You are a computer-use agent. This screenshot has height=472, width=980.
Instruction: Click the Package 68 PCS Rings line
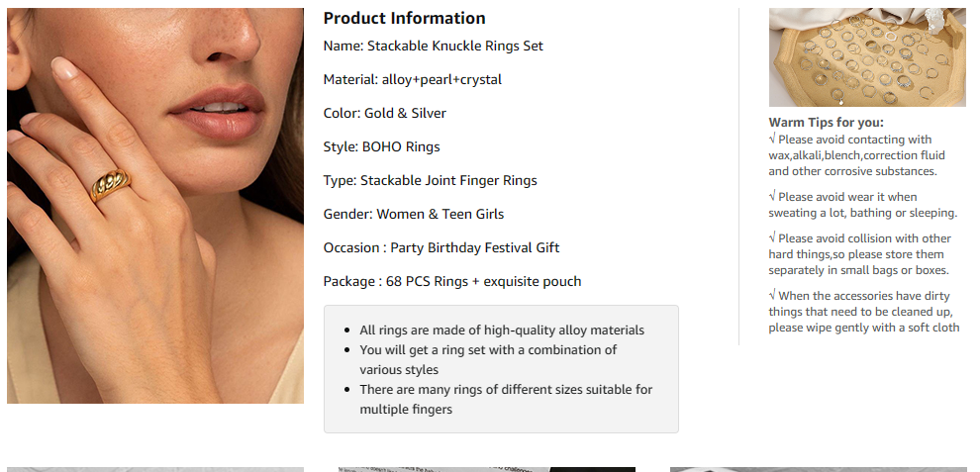(x=451, y=281)
